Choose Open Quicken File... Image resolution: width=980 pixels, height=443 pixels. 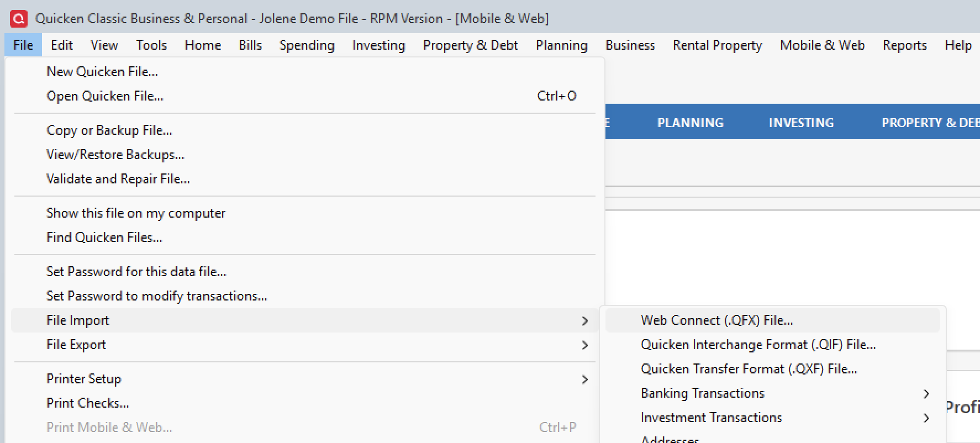pyautogui.click(x=305, y=96)
